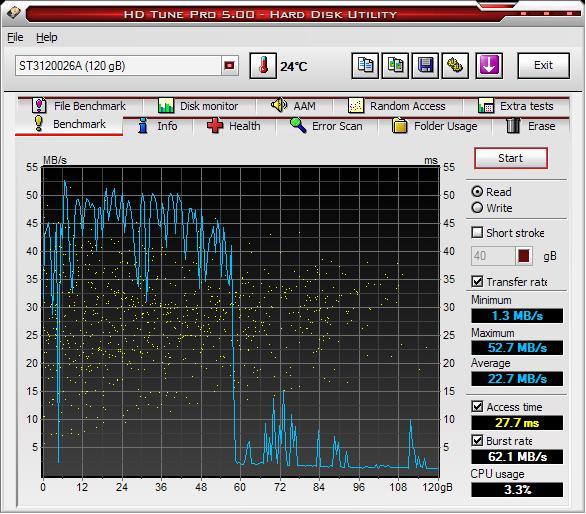Click the short stroke gB spinner control
Image resolution: width=586 pixels, height=514 pixels.
pos(524,256)
